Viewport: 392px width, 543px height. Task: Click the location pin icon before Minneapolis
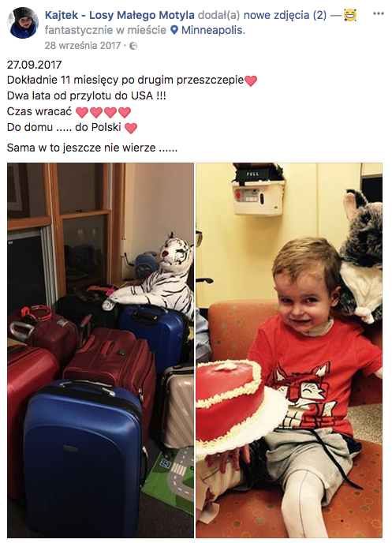pyautogui.click(x=175, y=31)
